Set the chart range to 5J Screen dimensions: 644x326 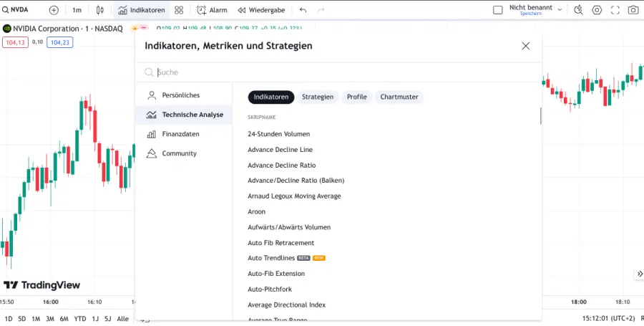(107, 319)
